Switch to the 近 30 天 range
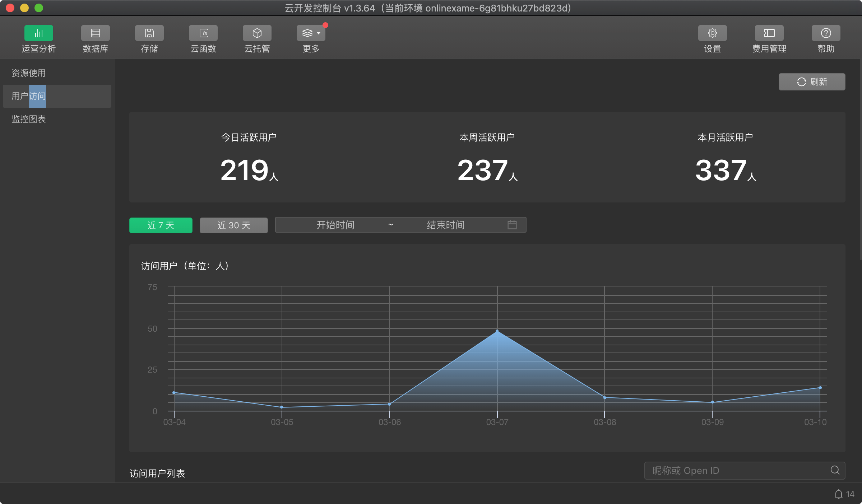 tap(233, 225)
